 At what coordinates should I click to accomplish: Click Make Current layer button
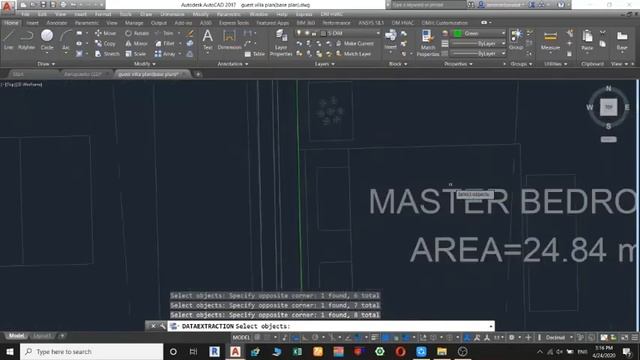[x=355, y=43]
